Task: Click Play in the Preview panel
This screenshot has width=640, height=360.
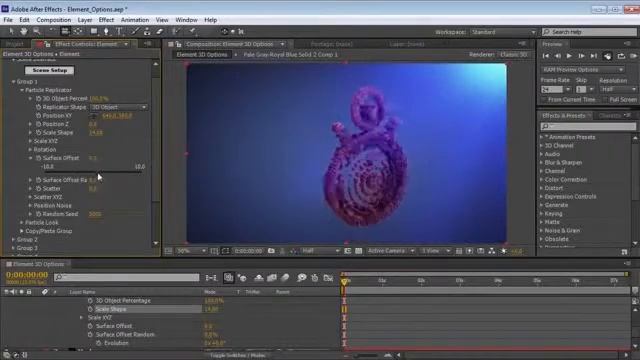Action: pyautogui.click(x=569, y=56)
